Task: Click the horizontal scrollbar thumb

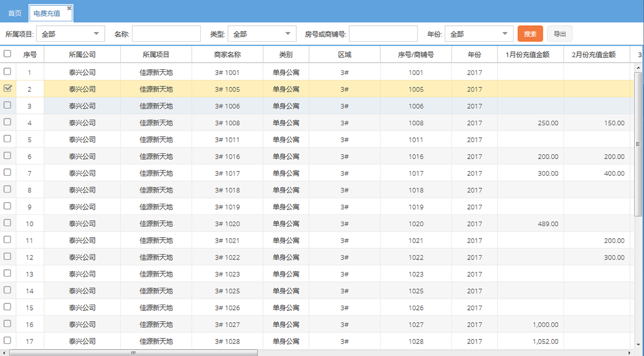Action: tap(134, 353)
